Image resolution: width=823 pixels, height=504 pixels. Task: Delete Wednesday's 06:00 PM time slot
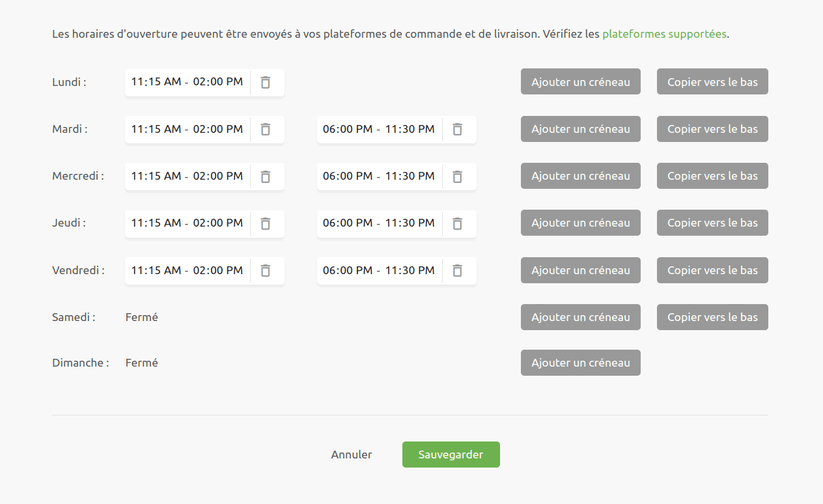click(x=458, y=176)
